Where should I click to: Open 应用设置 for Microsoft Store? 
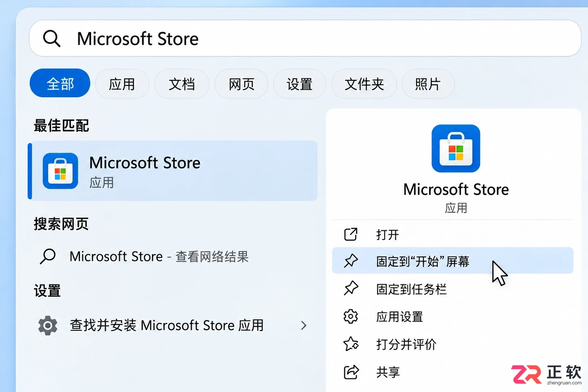point(452,316)
